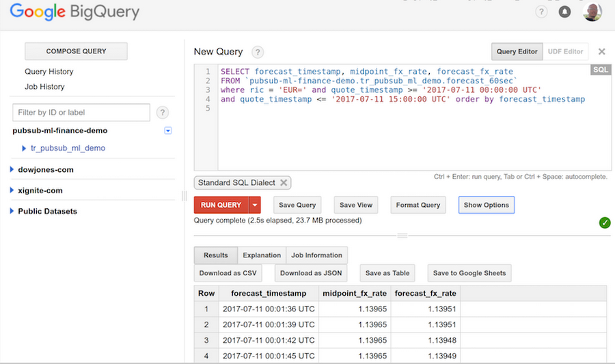This screenshot has height=364, width=615.
Task: Open help icon beside the filter field
Action: click(x=163, y=113)
